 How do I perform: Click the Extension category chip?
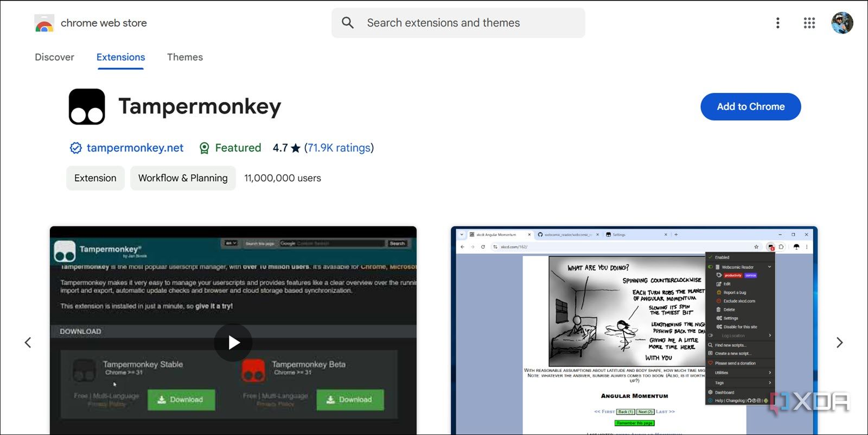click(95, 178)
